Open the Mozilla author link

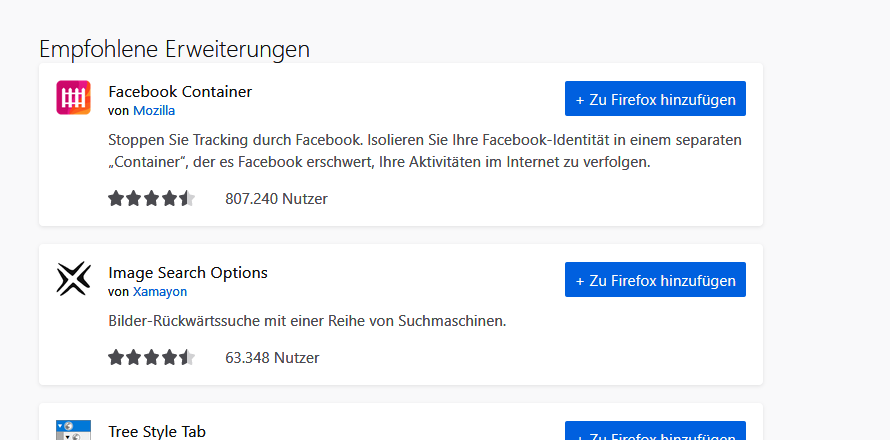pos(154,111)
